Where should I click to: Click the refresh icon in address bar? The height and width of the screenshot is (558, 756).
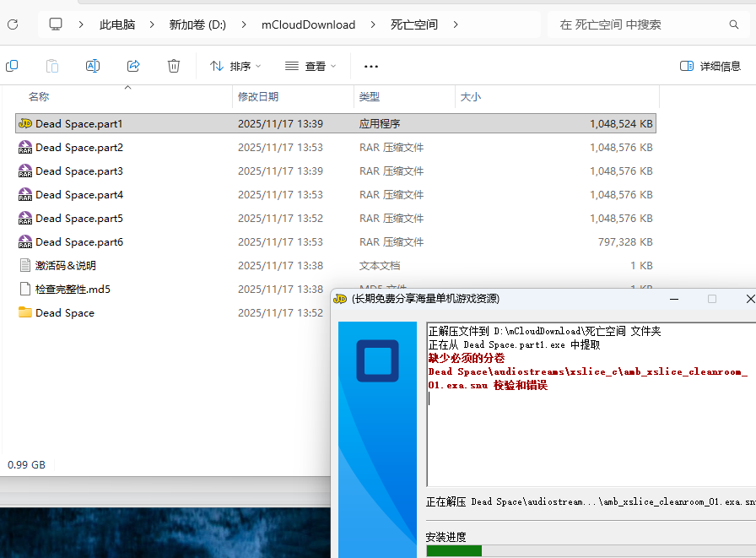click(13, 24)
